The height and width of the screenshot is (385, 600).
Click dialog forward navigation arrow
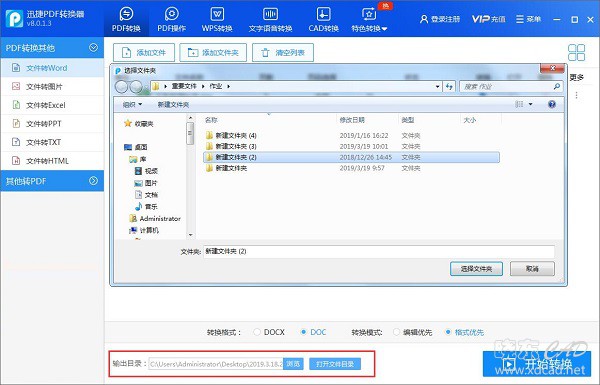pyautogui.click(x=136, y=87)
